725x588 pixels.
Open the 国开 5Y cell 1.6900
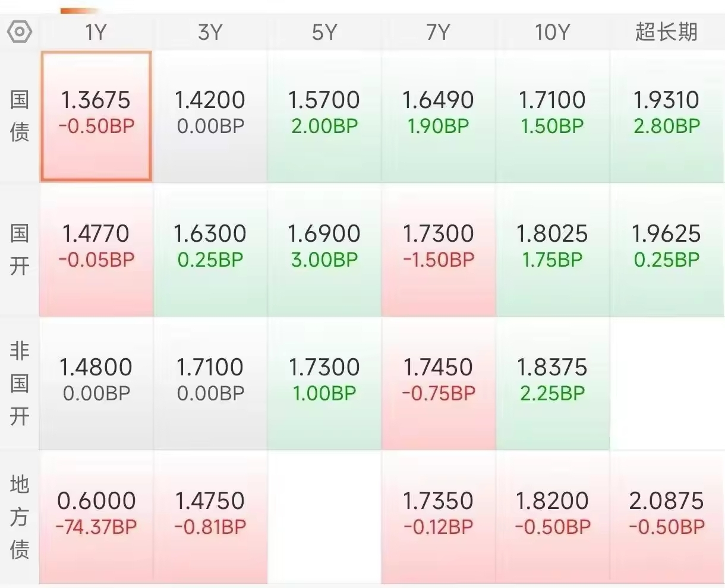[x=324, y=249]
